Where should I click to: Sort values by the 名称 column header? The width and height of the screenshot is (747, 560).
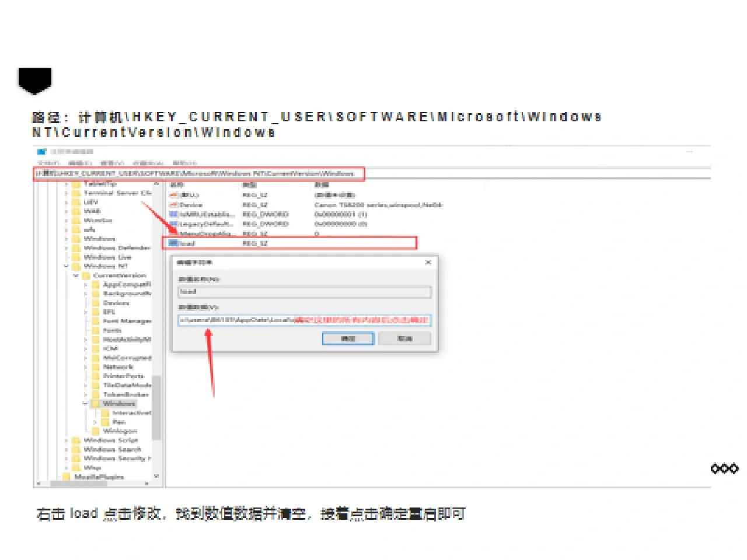[177, 185]
